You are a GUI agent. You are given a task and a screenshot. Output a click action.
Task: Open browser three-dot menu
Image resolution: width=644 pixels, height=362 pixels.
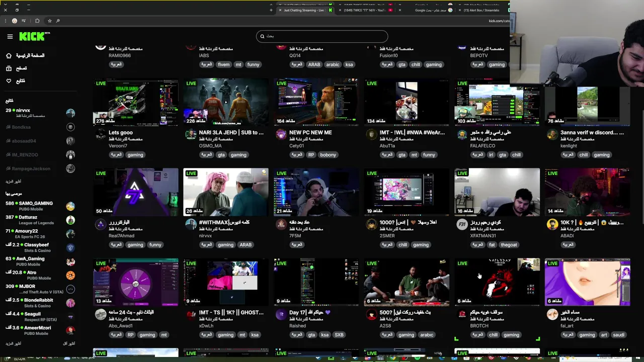(x=6, y=21)
